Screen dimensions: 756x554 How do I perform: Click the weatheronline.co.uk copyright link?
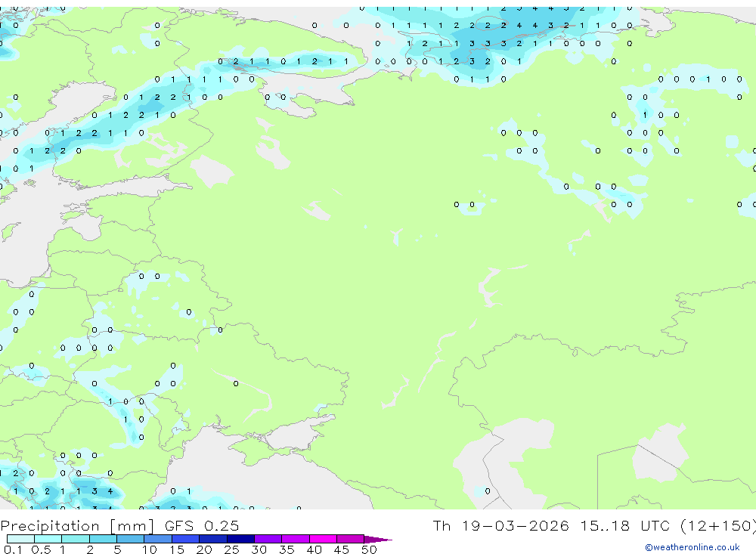click(x=692, y=547)
